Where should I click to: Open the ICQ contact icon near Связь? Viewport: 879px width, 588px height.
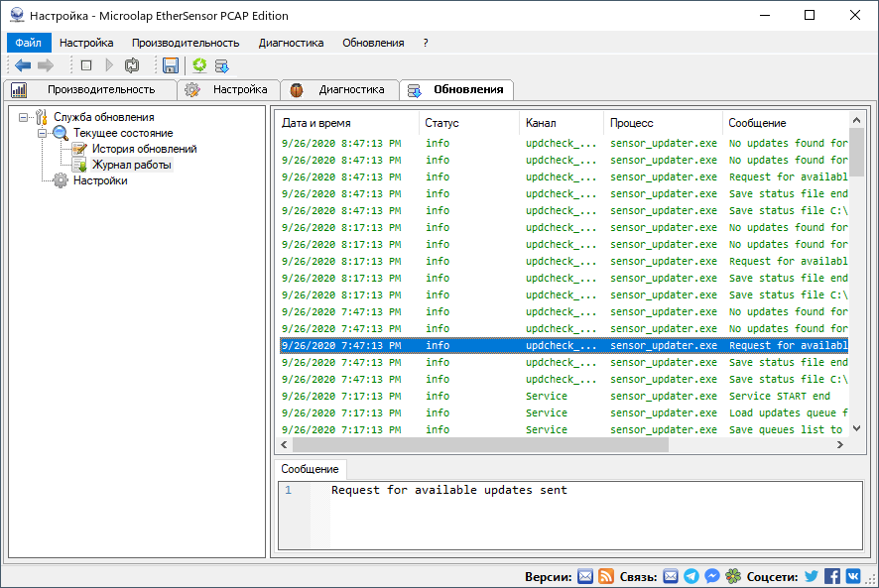tap(733, 575)
